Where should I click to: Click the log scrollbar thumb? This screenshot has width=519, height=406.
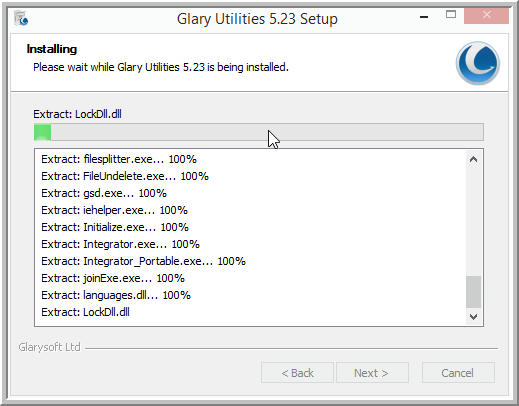[473, 292]
